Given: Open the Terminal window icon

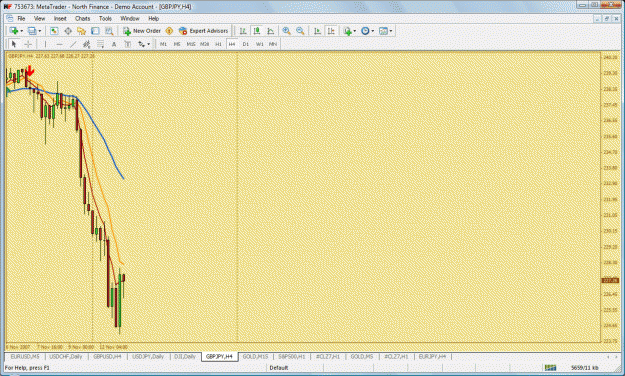Looking at the screenshot, I should [95, 31].
